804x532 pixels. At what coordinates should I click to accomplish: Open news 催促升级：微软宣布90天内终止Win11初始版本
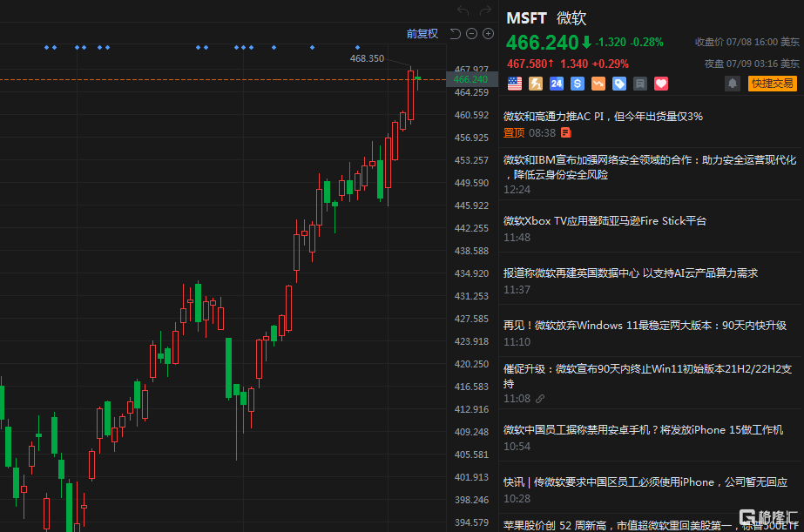point(647,376)
